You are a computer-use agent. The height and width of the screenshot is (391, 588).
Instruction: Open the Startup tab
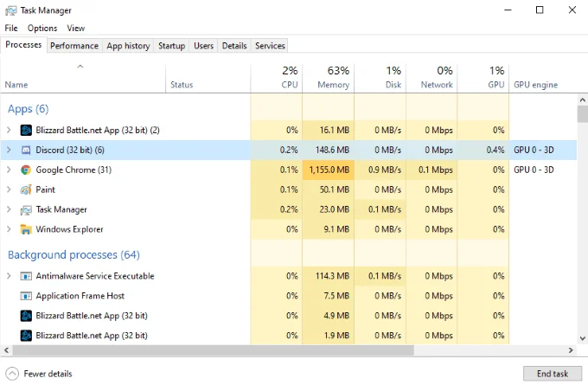(171, 46)
